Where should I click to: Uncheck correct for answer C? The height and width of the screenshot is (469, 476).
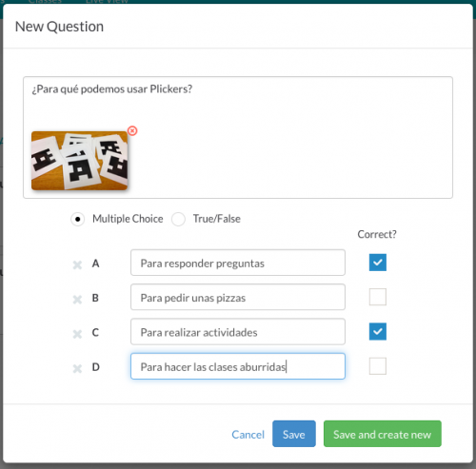point(378,331)
